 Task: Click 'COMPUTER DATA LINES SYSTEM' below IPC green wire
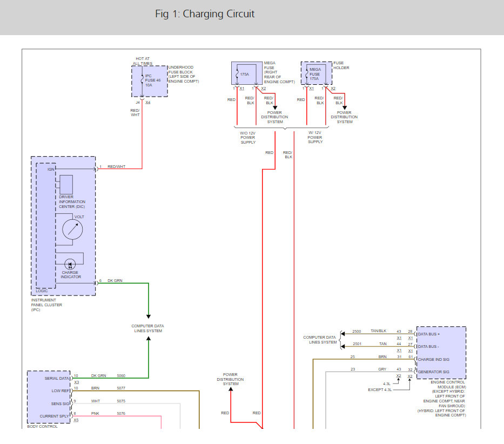tap(148, 328)
